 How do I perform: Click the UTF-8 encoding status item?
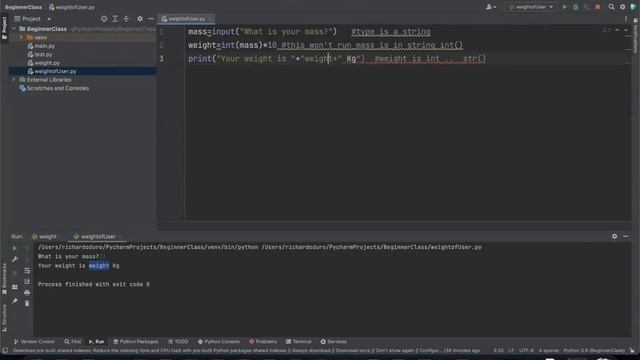(x=526, y=351)
